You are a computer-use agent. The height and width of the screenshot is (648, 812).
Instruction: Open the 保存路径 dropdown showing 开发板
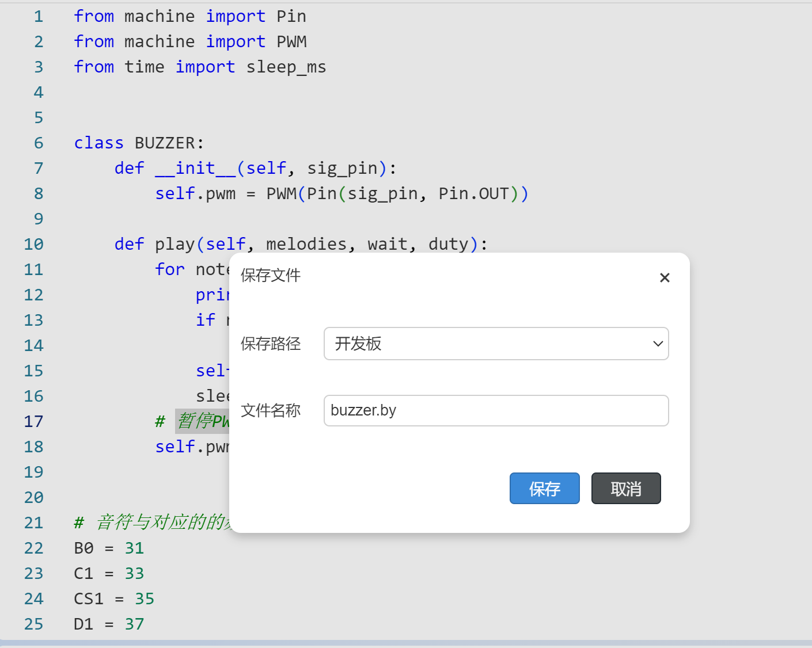(496, 344)
